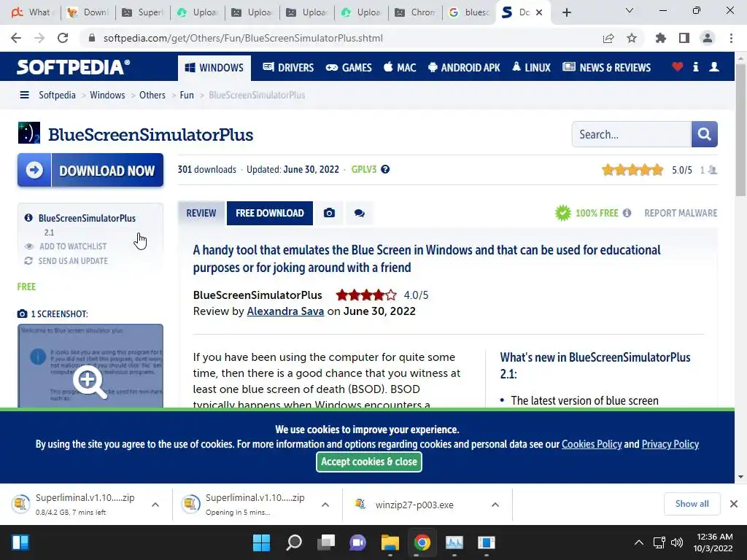Open Windows Start menu
This screenshot has width=747, height=560.
click(x=262, y=542)
